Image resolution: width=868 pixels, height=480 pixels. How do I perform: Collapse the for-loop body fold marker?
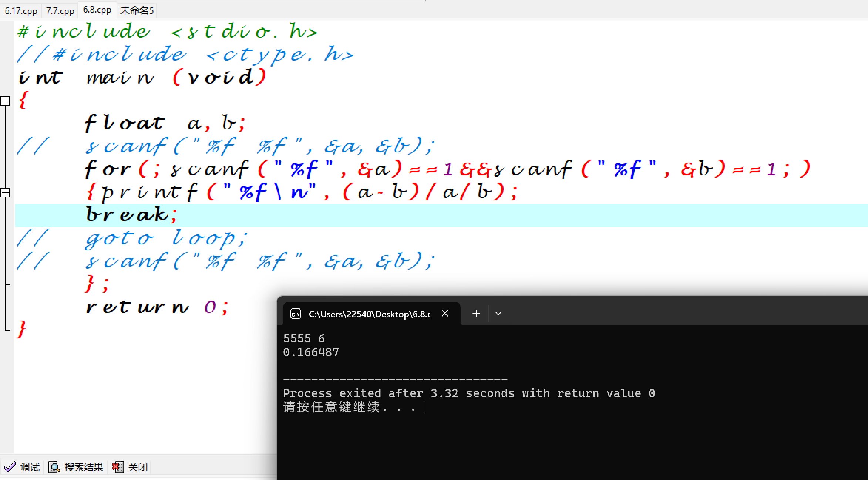pyautogui.click(x=5, y=193)
